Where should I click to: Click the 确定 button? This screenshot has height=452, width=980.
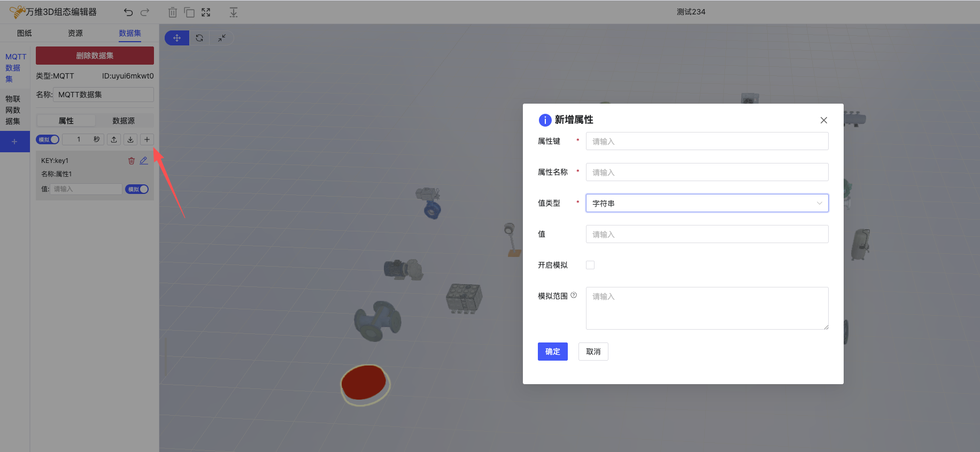tap(552, 352)
